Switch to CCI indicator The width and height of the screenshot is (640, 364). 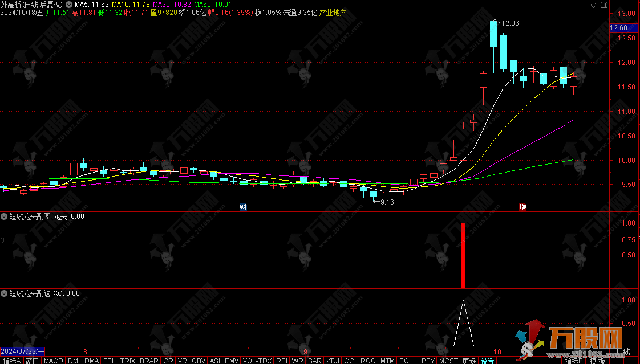click(x=350, y=361)
